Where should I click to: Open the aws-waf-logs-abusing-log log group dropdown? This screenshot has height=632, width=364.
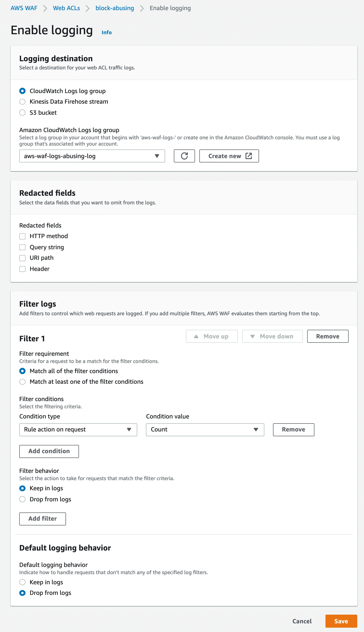pos(92,156)
